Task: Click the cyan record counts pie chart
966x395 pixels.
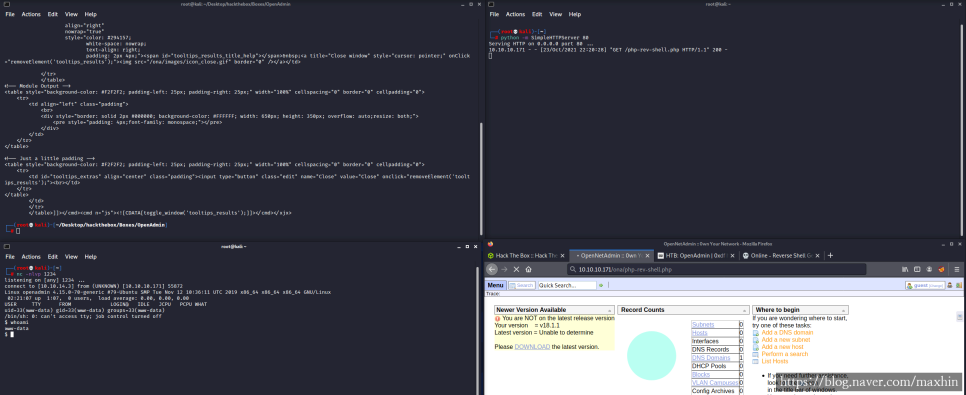Action: pyautogui.click(x=651, y=356)
